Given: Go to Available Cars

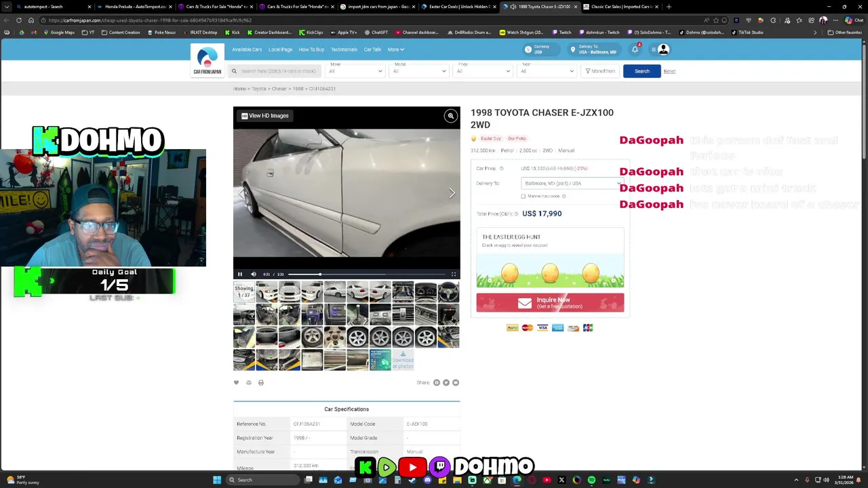Looking at the screenshot, I should [247, 49].
